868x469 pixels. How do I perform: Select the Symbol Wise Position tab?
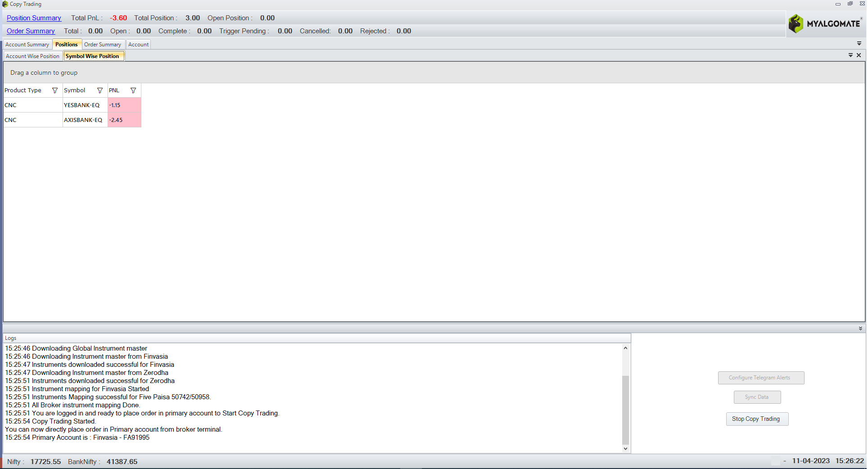coord(93,56)
